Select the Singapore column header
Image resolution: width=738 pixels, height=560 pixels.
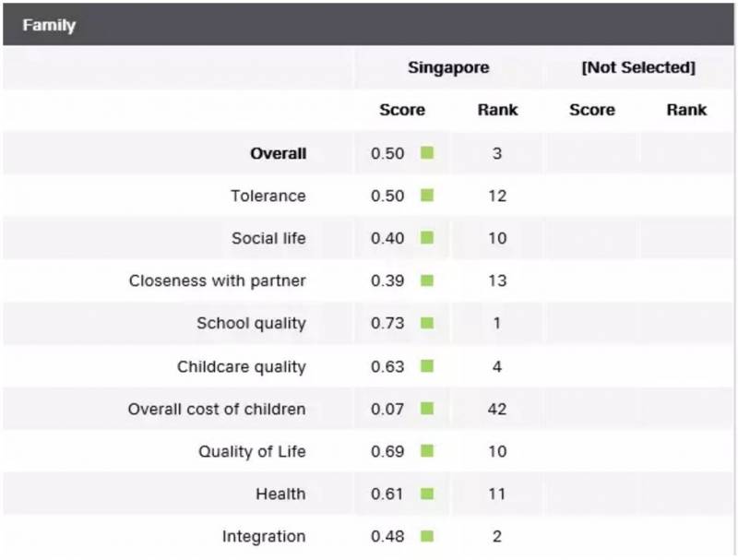[448, 67]
